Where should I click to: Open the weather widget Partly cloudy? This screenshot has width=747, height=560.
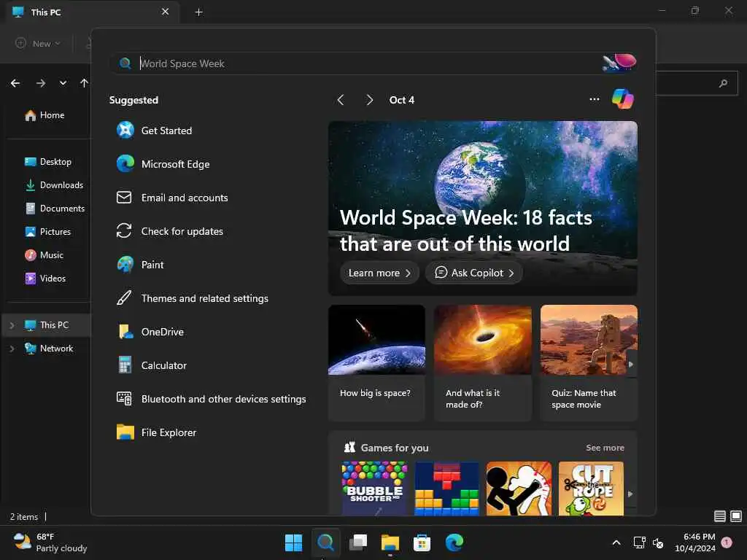pos(50,542)
